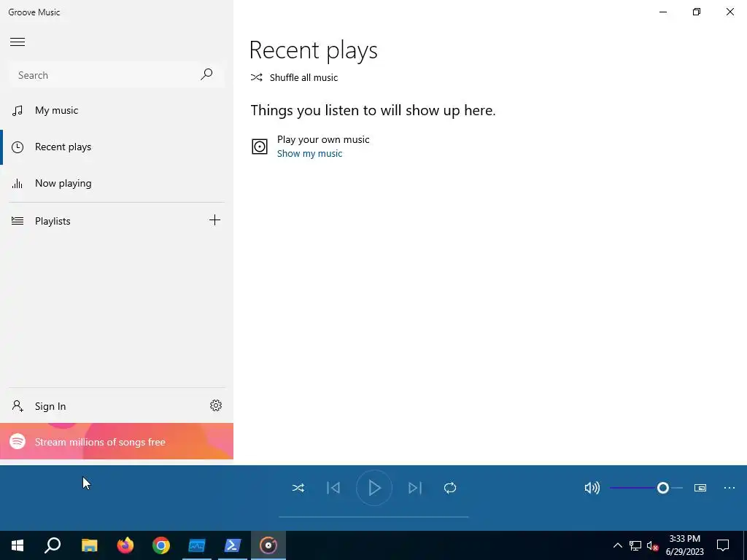The image size is (747, 560).
Task: Mute the volume speaker icon
Action: coord(592,488)
